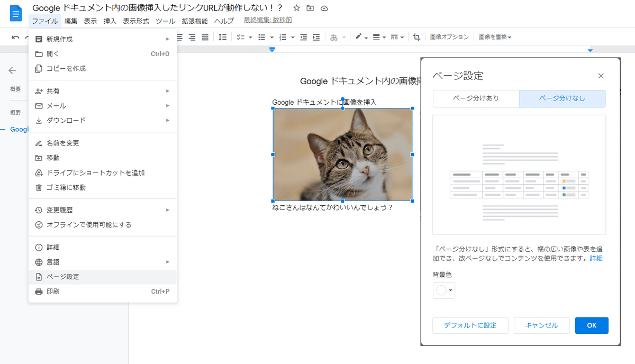635x364 pixels.
Task: Apply a bulleted list
Action: pyautogui.click(x=262, y=37)
